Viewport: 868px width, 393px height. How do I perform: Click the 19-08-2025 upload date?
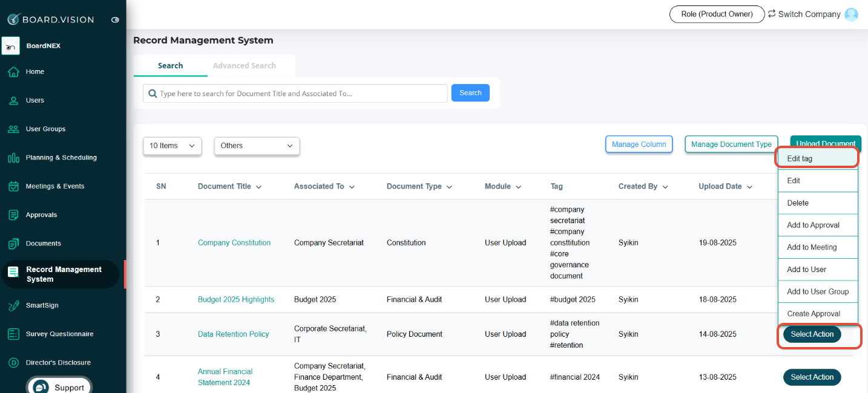pyautogui.click(x=717, y=243)
